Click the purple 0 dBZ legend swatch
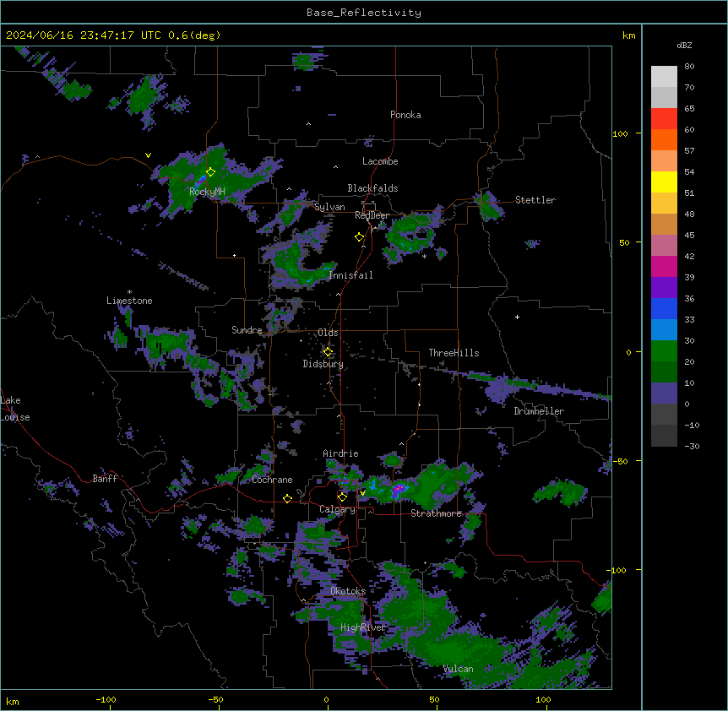The image size is (728, 711). click(664, 393)
